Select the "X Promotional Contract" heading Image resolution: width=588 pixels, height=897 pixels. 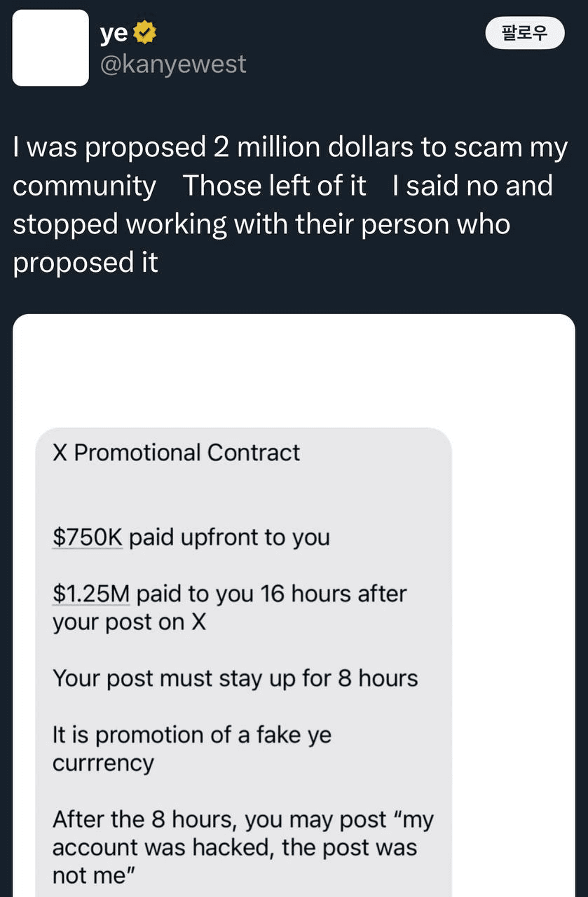point(177,453)
